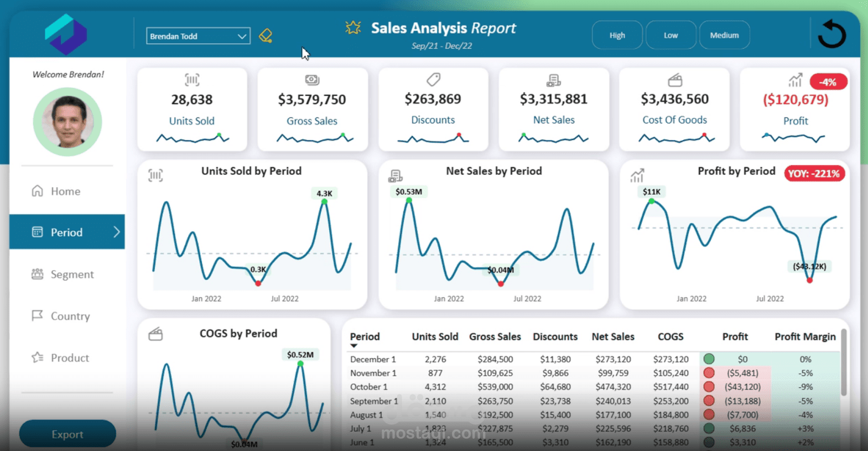868x451 pixels.
Task: Click the barcode icon above Units Sold card
Action: (x=192, y=80)
